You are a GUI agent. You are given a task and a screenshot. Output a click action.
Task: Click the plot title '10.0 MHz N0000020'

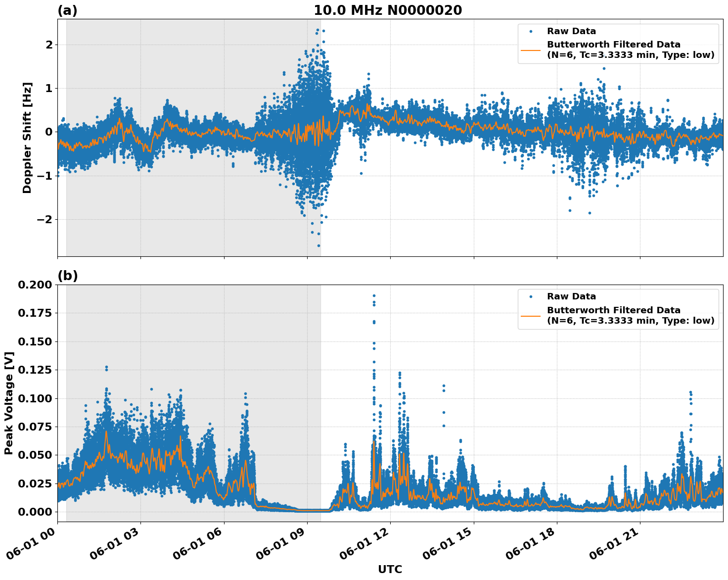coord(388,10)
